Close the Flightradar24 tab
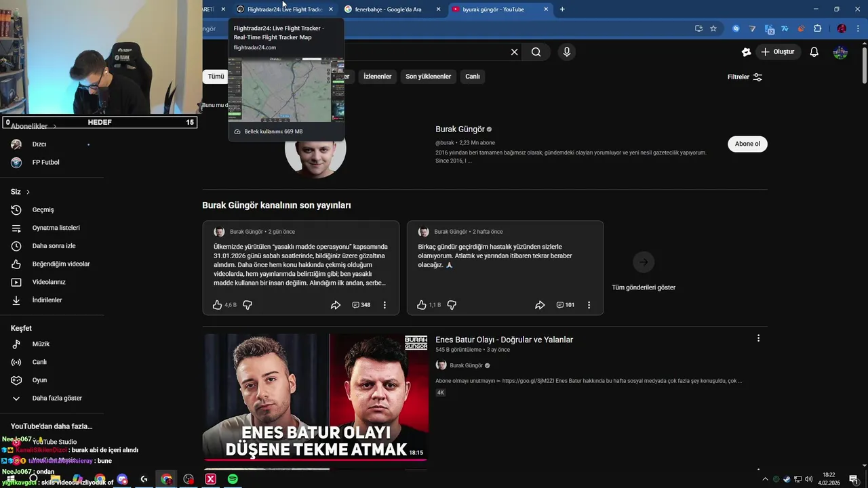The height and width of the screenshot is (488, 868). (x=331, y=9)
